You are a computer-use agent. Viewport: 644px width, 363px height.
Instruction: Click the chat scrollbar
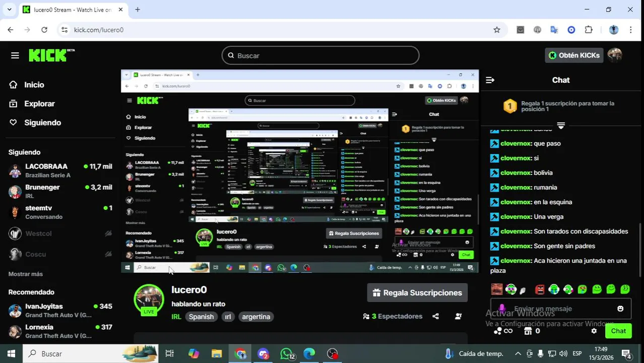pyautogui.click(x=641, y=250)
